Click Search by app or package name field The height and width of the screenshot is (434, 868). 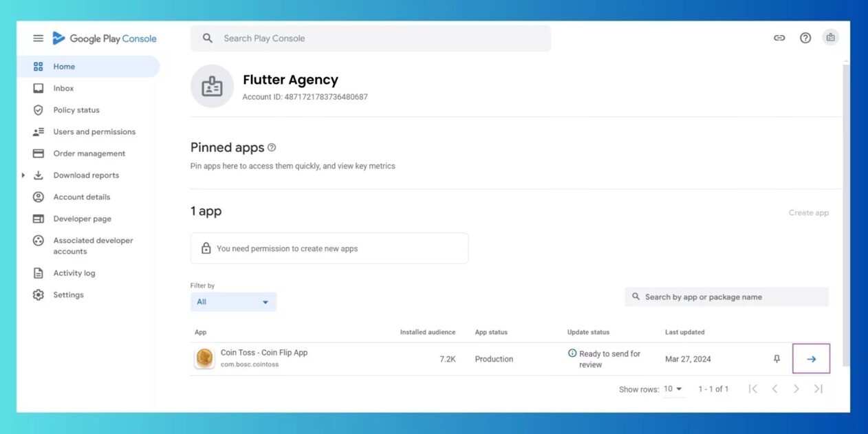click(726, 296)
